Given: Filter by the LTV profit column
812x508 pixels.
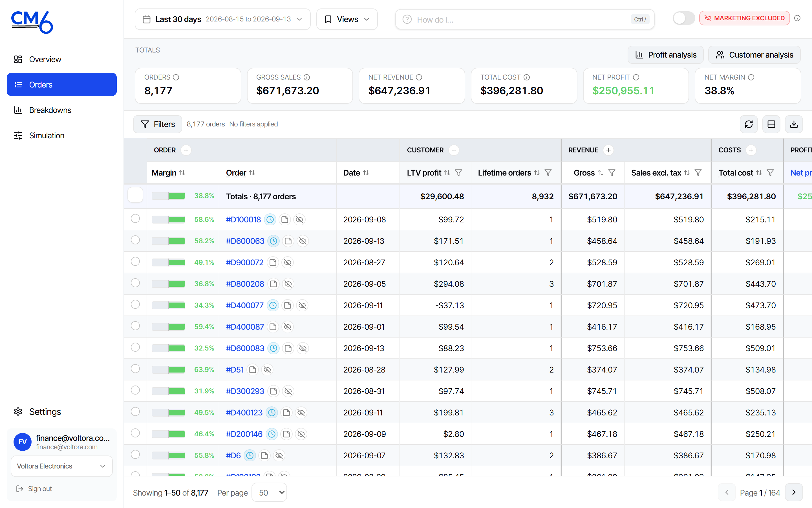Looking at the screenshot, I should [x=458, y=173].
